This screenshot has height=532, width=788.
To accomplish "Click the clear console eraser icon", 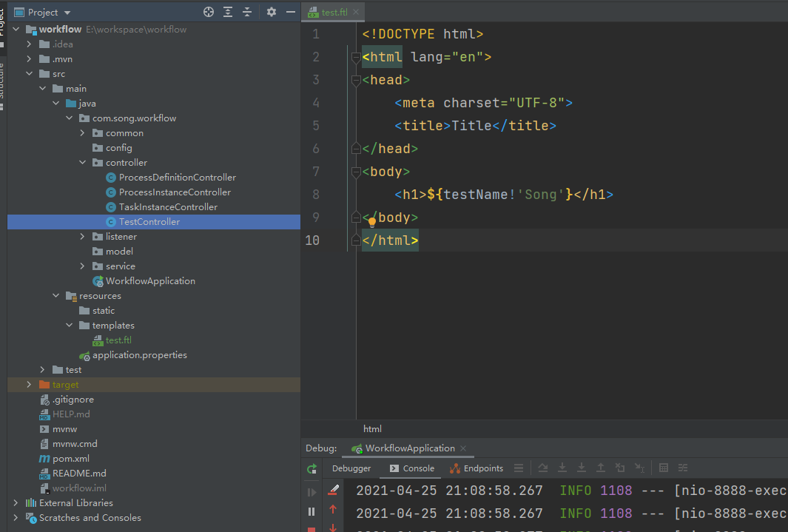I will click(333, 489).
